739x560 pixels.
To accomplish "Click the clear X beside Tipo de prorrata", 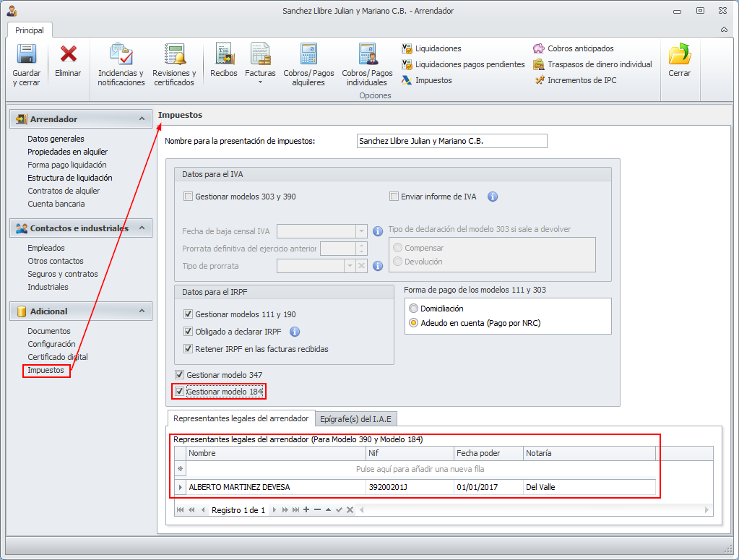I will click(x=361, y=266).
